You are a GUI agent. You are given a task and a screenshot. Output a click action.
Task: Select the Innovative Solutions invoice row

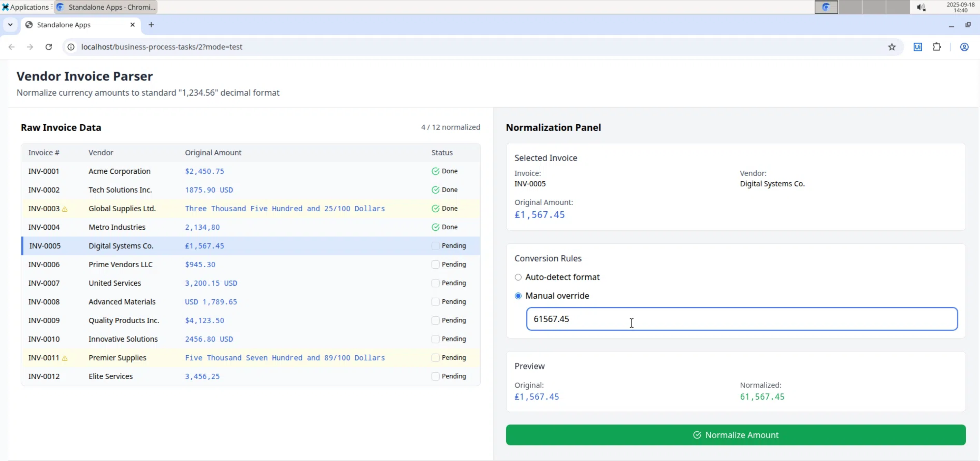click(251, 339)
